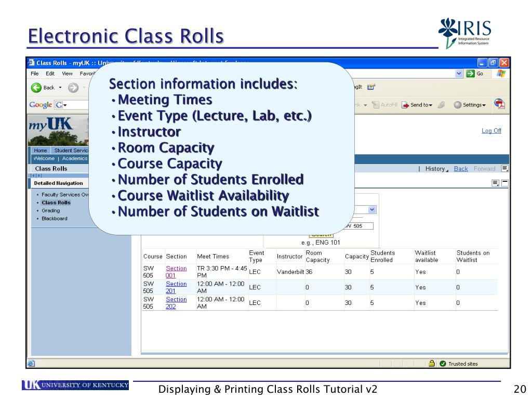Click the course input field containing 505
This screenshot has height=399, width=532.
(359, 226)
